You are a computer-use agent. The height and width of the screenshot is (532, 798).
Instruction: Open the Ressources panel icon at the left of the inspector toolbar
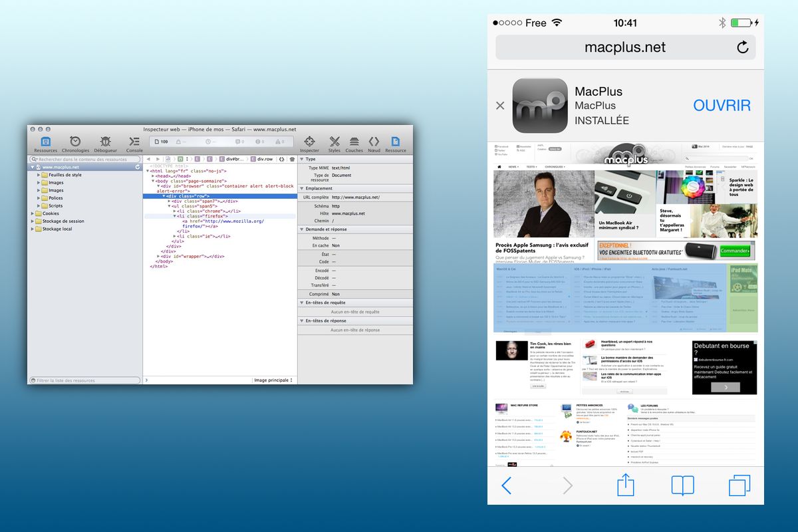pos(46,142)
